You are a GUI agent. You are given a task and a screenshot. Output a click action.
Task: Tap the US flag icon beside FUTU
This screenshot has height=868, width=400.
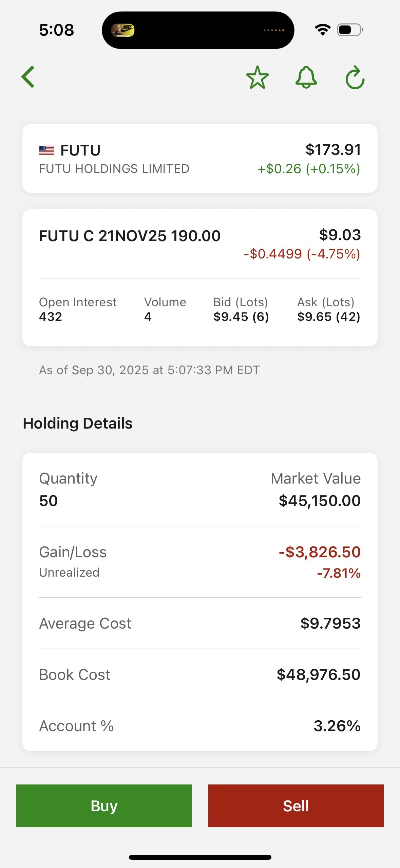(46, 150)
